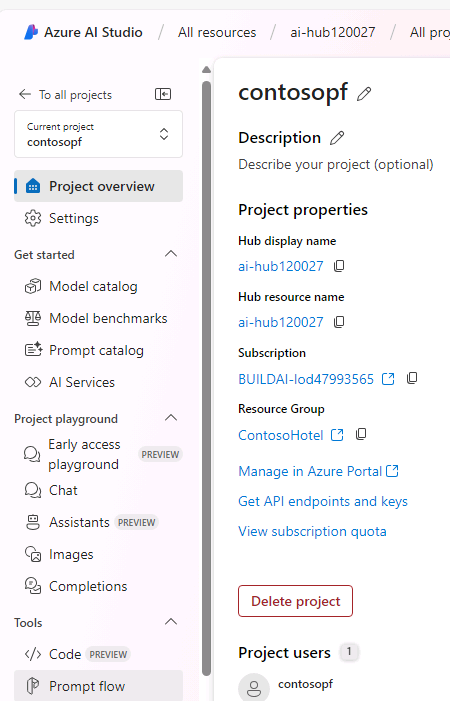Screen dimensions: 450x701
Task: Open Prompt catalog page
Action: (98, 350)
